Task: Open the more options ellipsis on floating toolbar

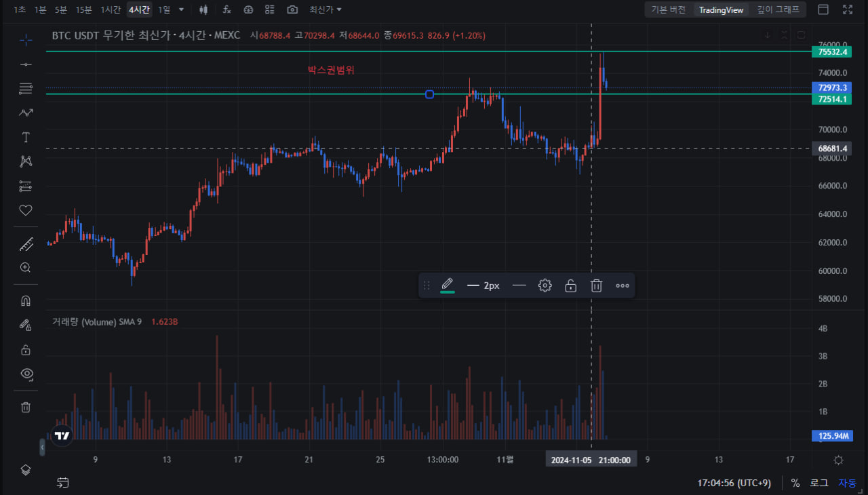Action: pos(623,285)
